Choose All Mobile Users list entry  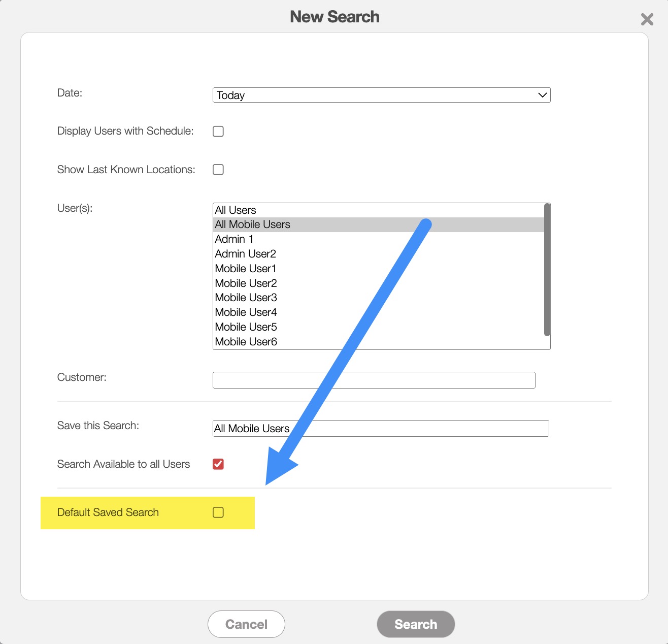[253, 224]
